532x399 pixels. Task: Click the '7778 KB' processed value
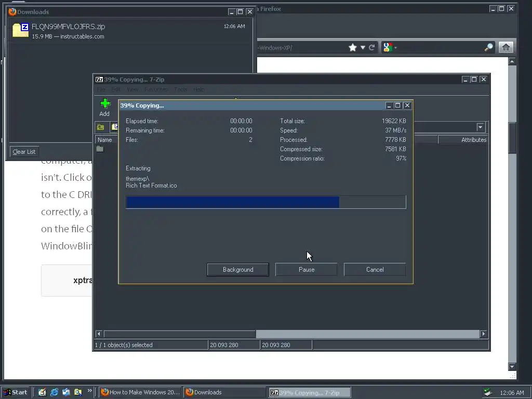pyautogui.click(x=395, y=140)
